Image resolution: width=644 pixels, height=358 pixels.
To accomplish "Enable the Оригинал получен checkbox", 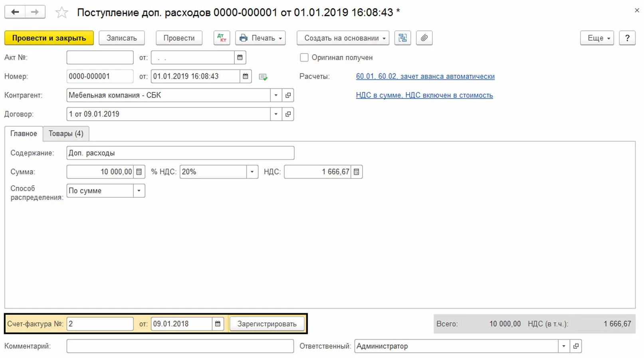I will [x=304, y=58].
